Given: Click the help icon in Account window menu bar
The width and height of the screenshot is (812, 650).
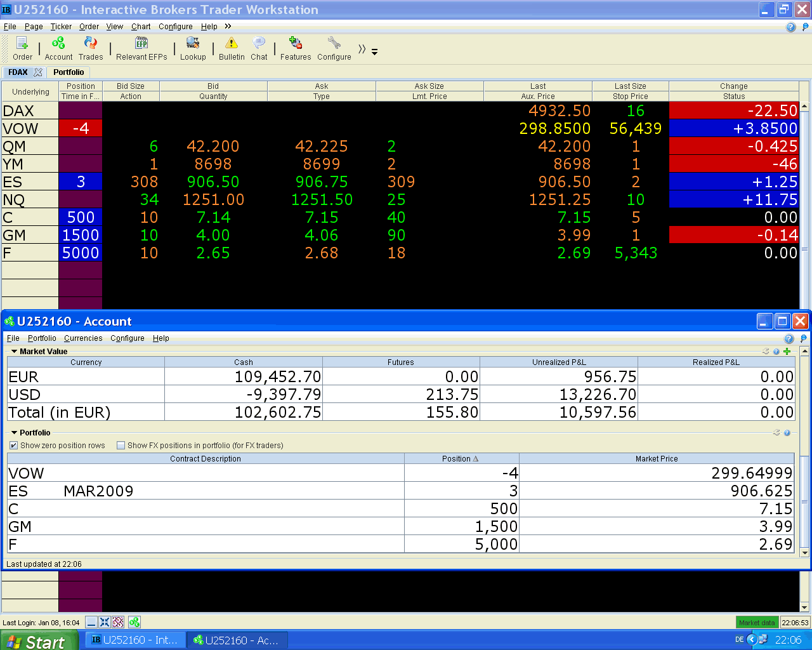Looking at the screenshot, I should coord(789,339).
